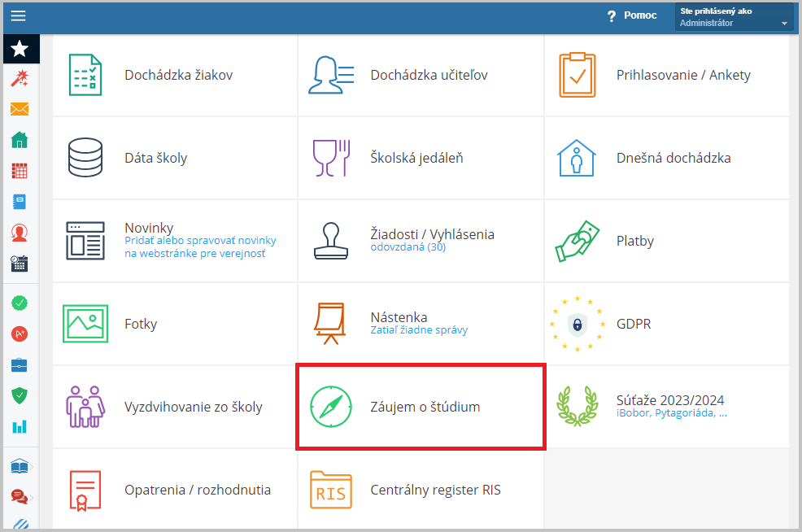
Task: Expand the chat bubbles sidebar submenu arrow
Action: [31, 497]
